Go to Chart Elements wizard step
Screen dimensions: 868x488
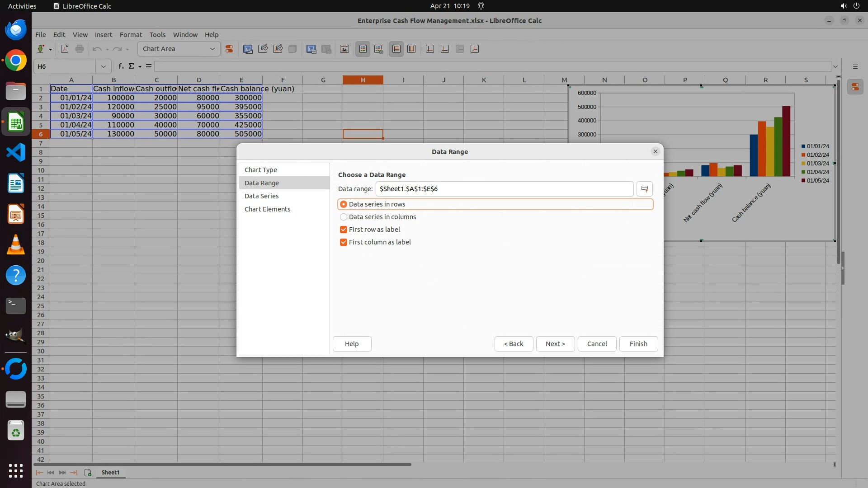point(267,209)
